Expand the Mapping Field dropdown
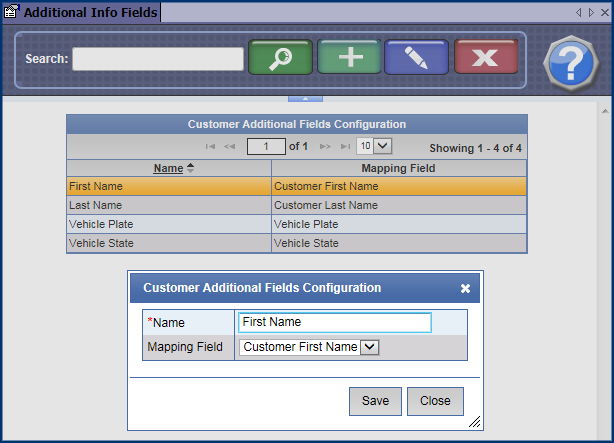Viewport: 614px width, 443px height. coord(369,347)
